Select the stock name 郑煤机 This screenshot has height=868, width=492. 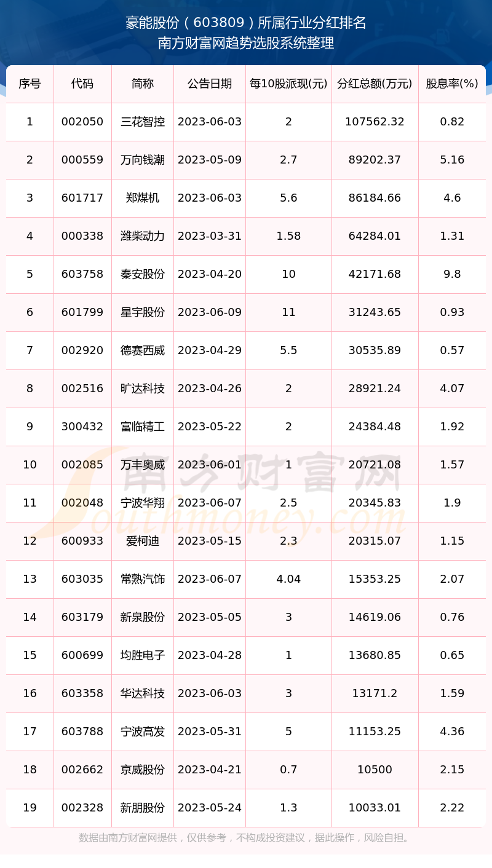coord(143,198)
